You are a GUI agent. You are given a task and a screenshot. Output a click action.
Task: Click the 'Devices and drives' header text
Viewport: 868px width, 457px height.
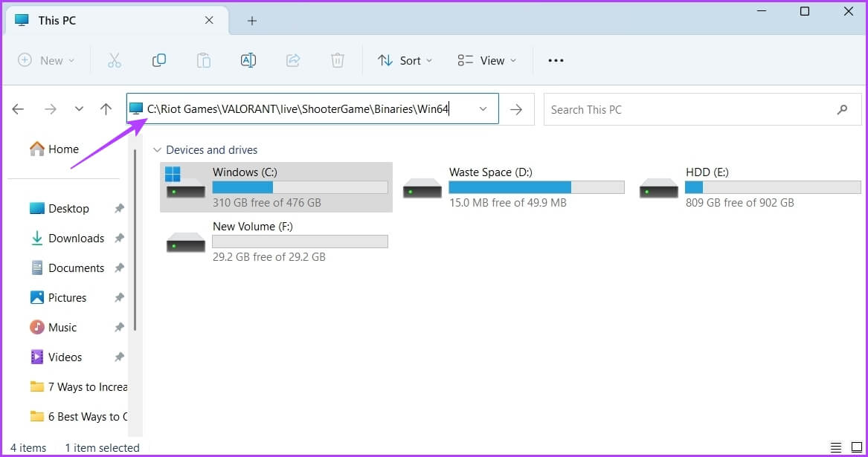coord(211,150)
